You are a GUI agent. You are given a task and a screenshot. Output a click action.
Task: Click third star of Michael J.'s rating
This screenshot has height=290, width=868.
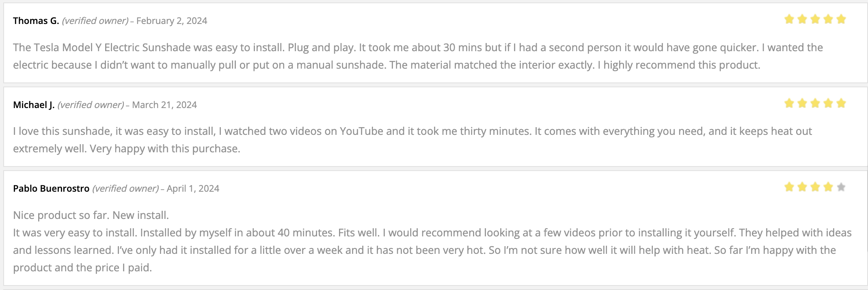[x=815, y=103]
